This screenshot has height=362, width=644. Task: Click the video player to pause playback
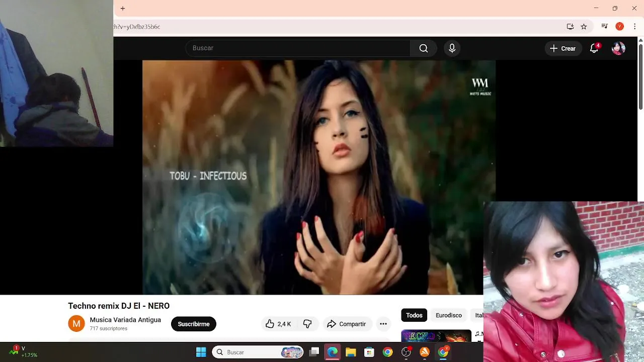click(318, 177)
